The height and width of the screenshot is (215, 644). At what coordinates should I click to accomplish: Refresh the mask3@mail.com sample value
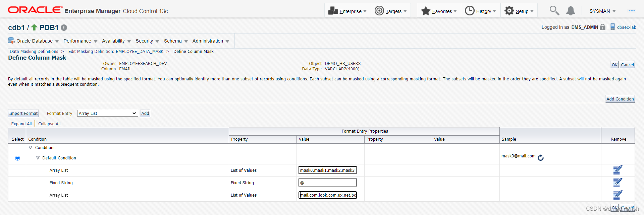541,157
